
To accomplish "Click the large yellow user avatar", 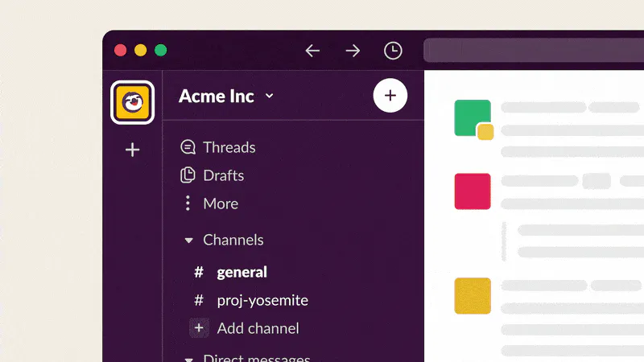I will click(x=473, y=296).
